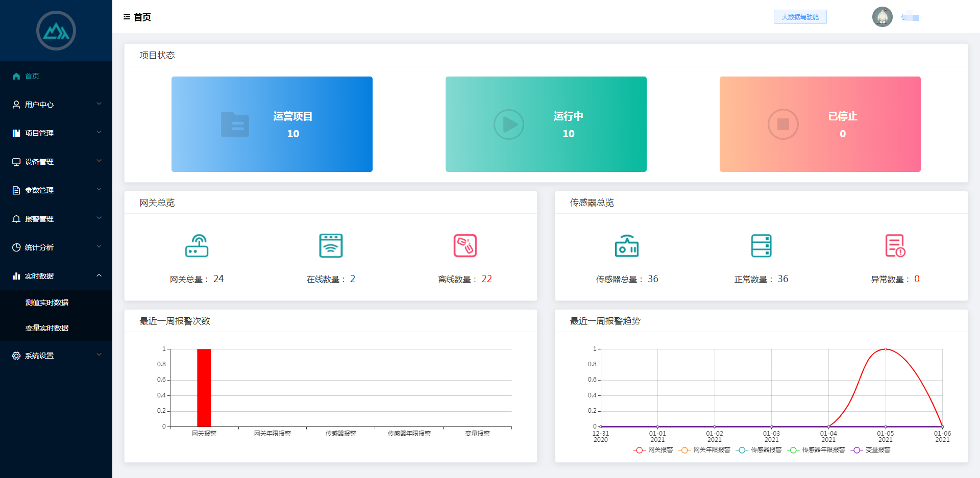Image resolution: width=980 pixels, height=478 pixels.
Task: Click the abnormal sensors red document icon
Action: (895, 246)
